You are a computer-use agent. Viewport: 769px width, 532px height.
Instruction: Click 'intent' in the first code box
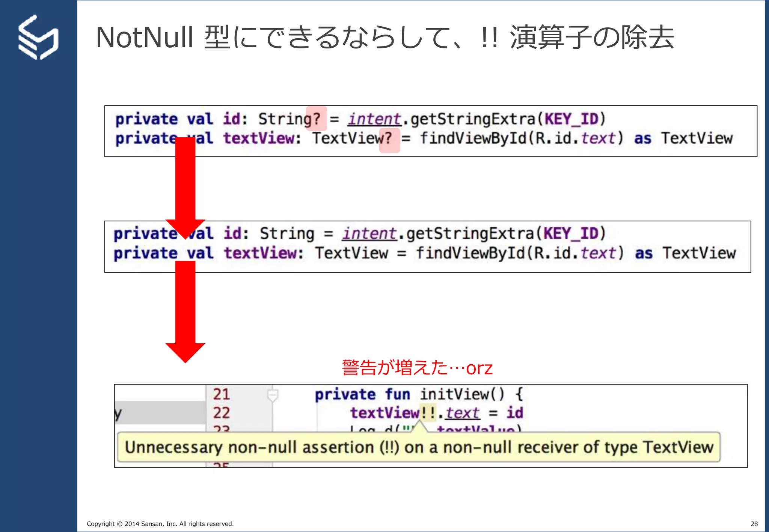pyautogui.click(x=374, y=119)
